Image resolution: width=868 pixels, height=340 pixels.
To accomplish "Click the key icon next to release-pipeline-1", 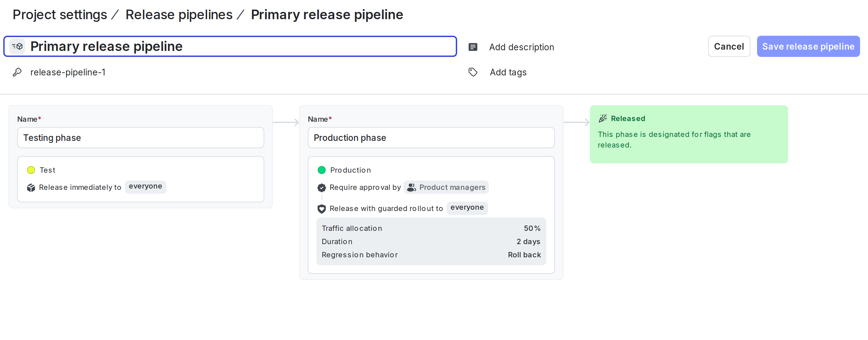I will coord(17,72).
